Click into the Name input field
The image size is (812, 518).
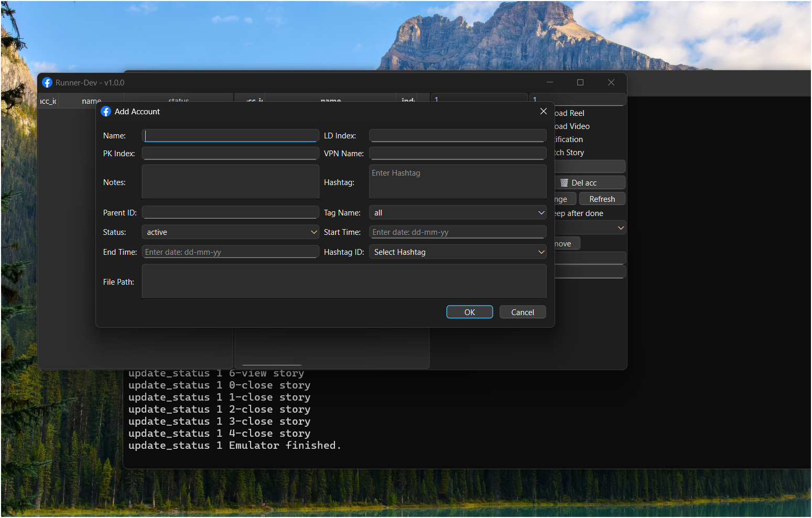pos(230,135)
